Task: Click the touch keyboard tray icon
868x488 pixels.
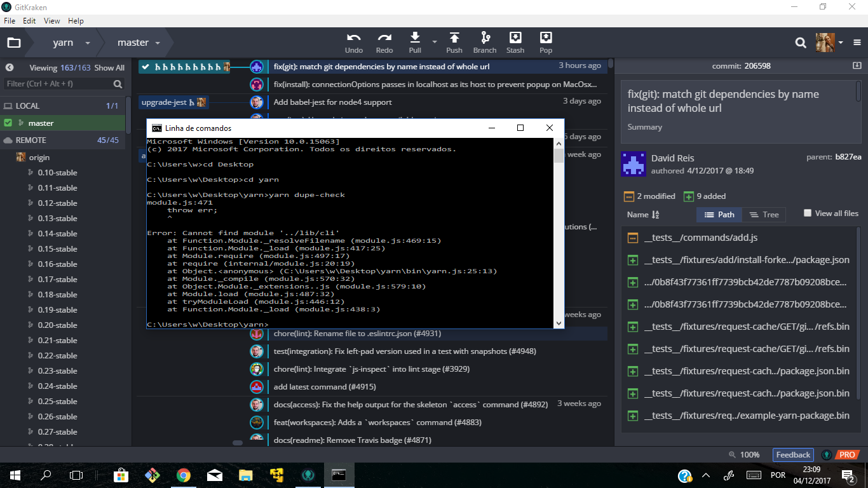Action: pos(754,475)
